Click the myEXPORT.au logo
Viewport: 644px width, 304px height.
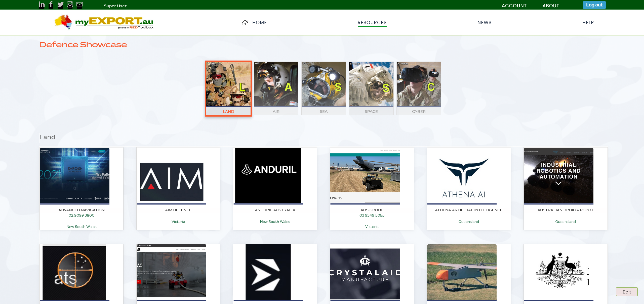104,22
